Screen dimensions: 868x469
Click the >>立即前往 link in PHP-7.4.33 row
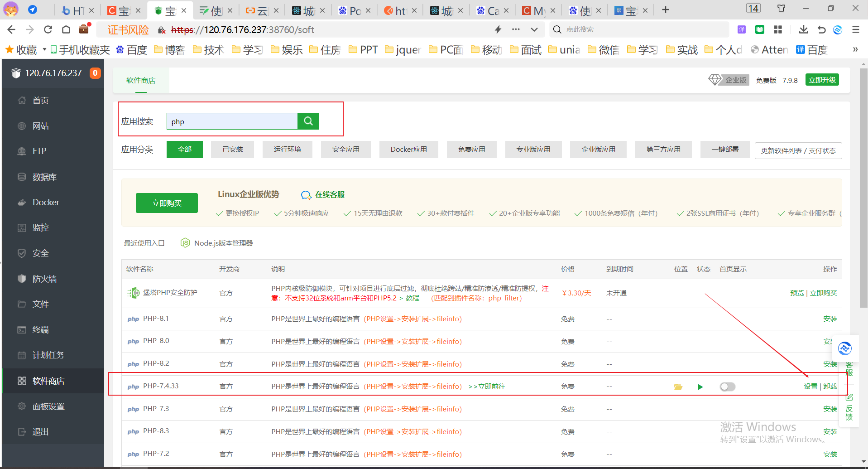click(487, 386)
